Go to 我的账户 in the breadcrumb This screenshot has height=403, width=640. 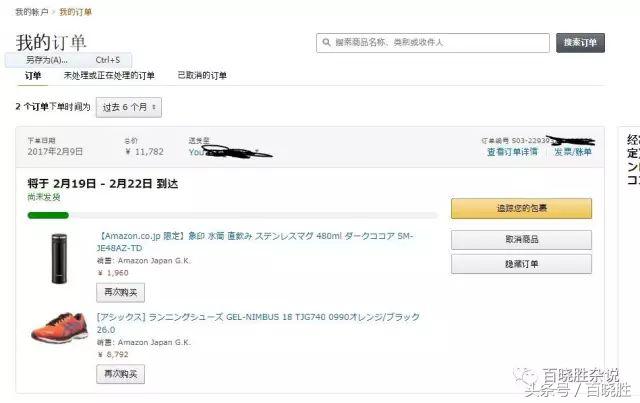pos(30,12)
